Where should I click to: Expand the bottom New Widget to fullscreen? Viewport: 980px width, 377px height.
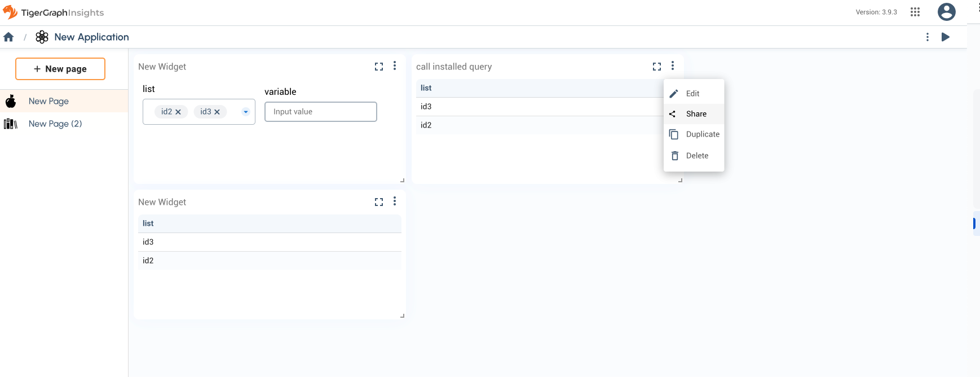click(x=379, y=202)
